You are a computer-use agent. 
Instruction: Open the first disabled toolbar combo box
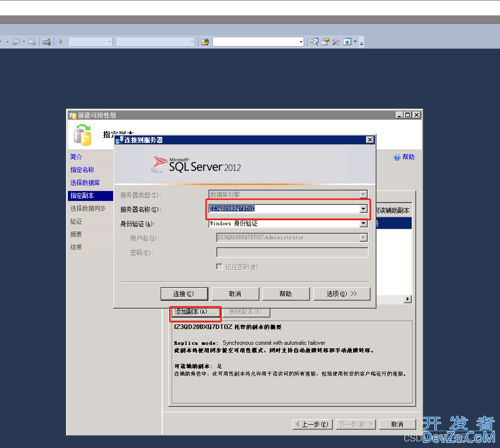[90, 42]
